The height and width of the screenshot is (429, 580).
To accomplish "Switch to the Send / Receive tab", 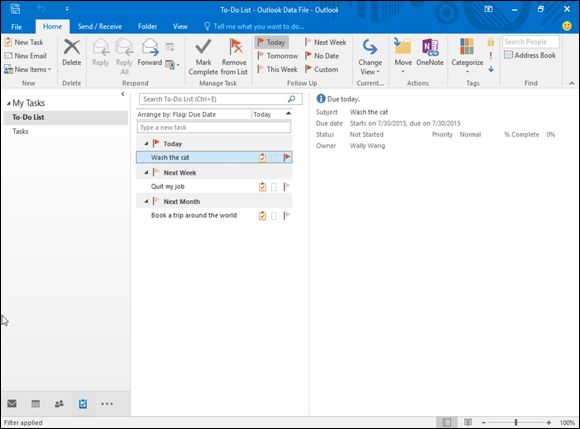I will click(100, 27).
